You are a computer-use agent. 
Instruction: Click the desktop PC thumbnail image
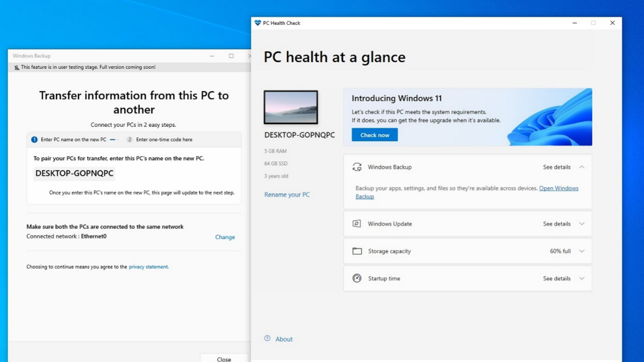(291, 107)
